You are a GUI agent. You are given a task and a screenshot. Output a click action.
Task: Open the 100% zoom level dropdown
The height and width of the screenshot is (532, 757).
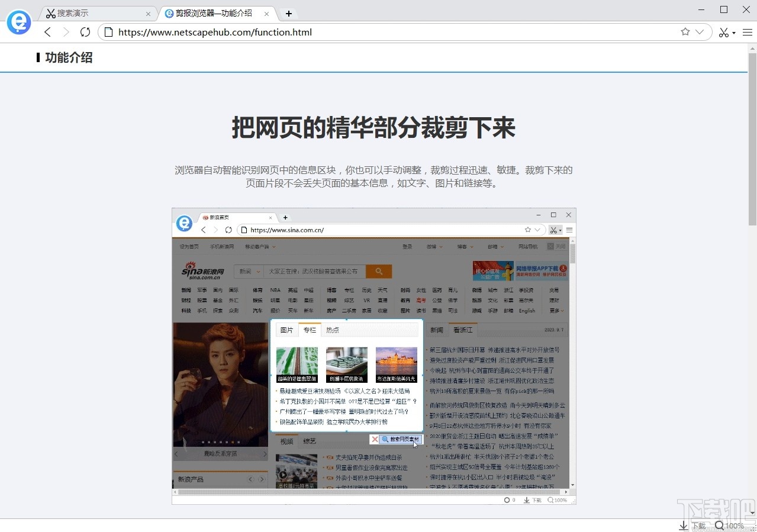point(733,525)
